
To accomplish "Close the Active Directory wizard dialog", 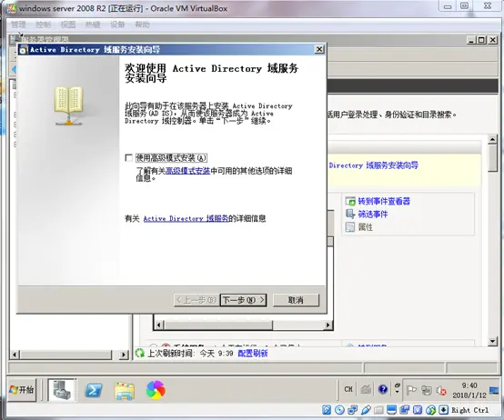I will [x=319, y=49].
